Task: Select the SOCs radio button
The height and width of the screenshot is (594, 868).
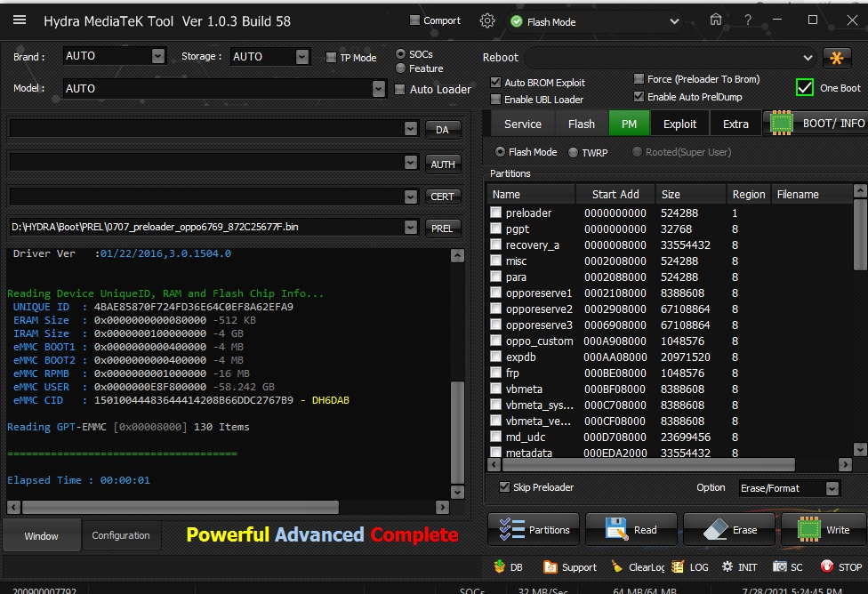Action: pyautogui.click(x=401, y=53)
